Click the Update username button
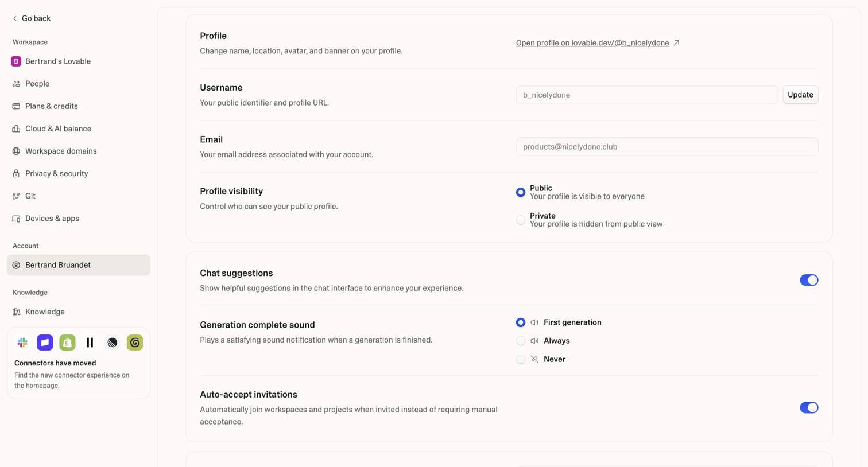 [x=800, y=95]
